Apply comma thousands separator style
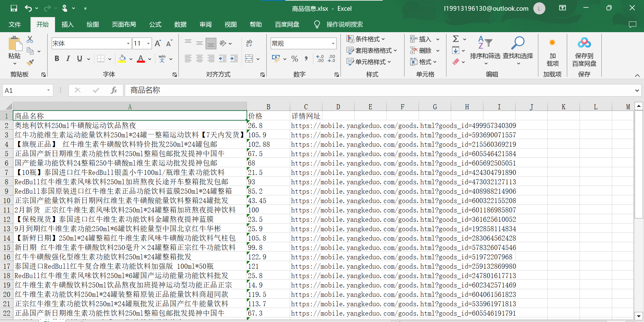This screenshot has width=644, height=322. point(306,59)
